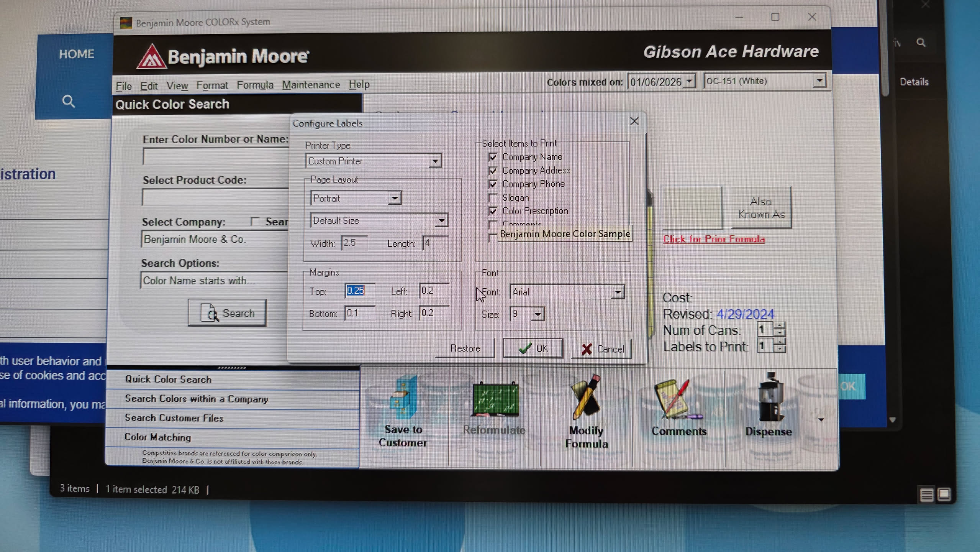Click the Restore button

[x=465, y=348]
